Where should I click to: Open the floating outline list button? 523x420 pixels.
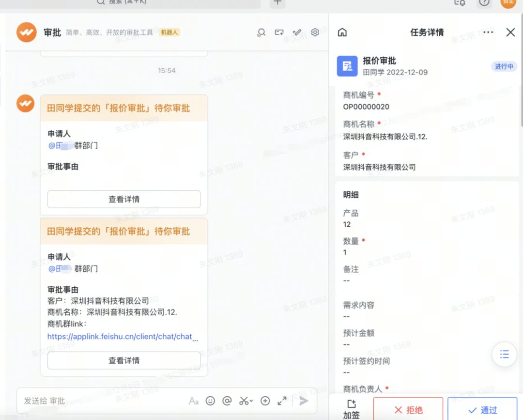point(504,354)
